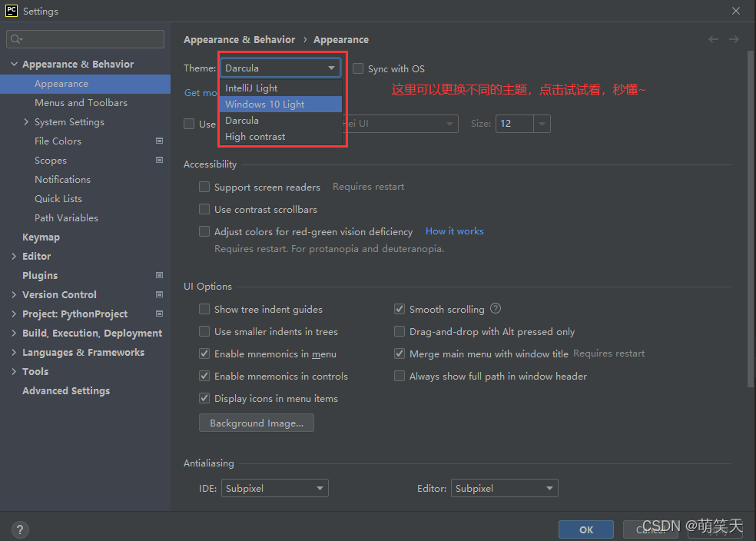Click the Background Image button
This screenshot has width=756, height=541.
[x=256, y=423]
